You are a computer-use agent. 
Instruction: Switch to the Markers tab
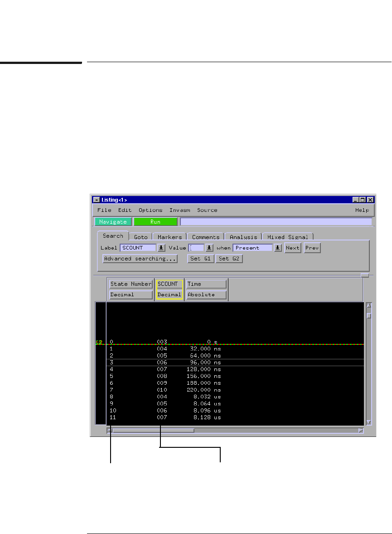(x=170, y=237)
